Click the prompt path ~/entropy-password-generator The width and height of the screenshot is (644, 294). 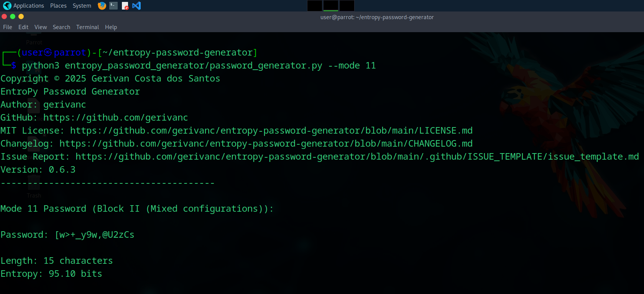tap(178, 52)
